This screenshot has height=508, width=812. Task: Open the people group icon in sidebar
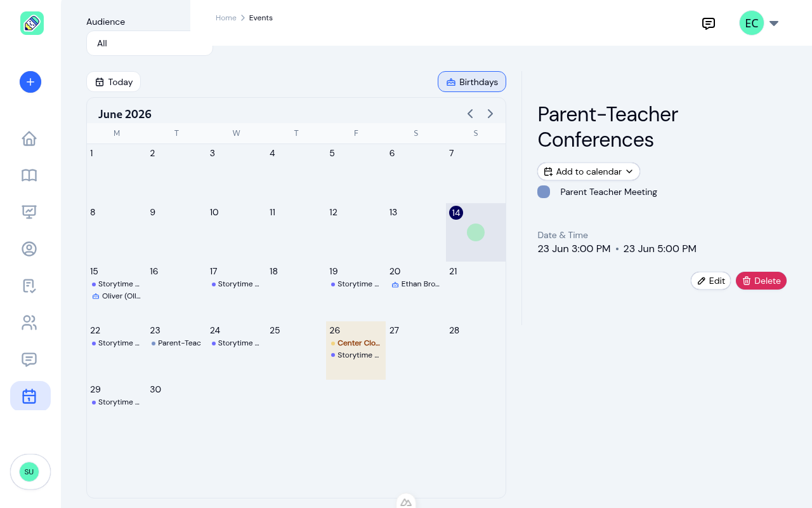[x=29, y=323]
